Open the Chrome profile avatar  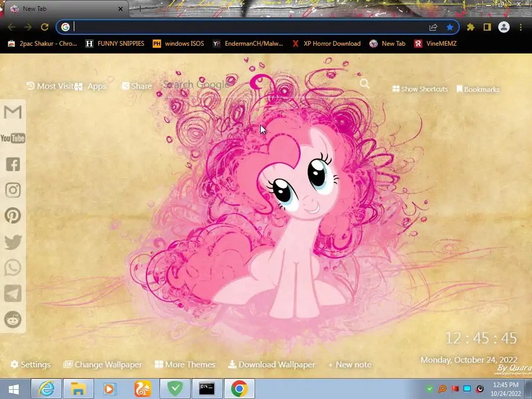(x=504, y=27)
